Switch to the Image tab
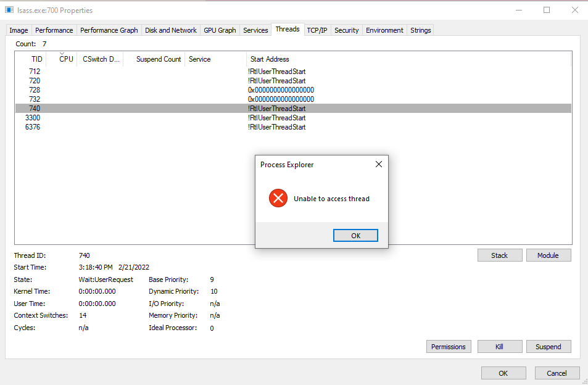Screen dimensions: 588x385 (x=19, y=30)
